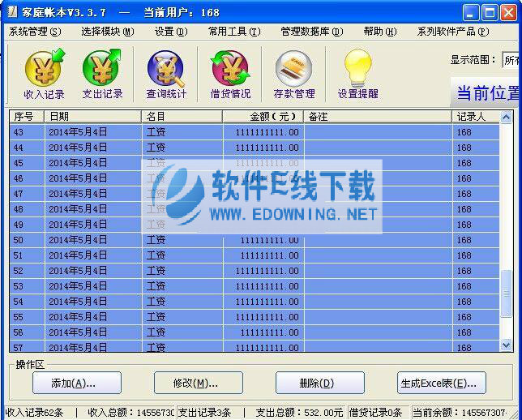Click the table's vertical scrollbar down arrow
522x420 pixels.
[x=507, y=345]
